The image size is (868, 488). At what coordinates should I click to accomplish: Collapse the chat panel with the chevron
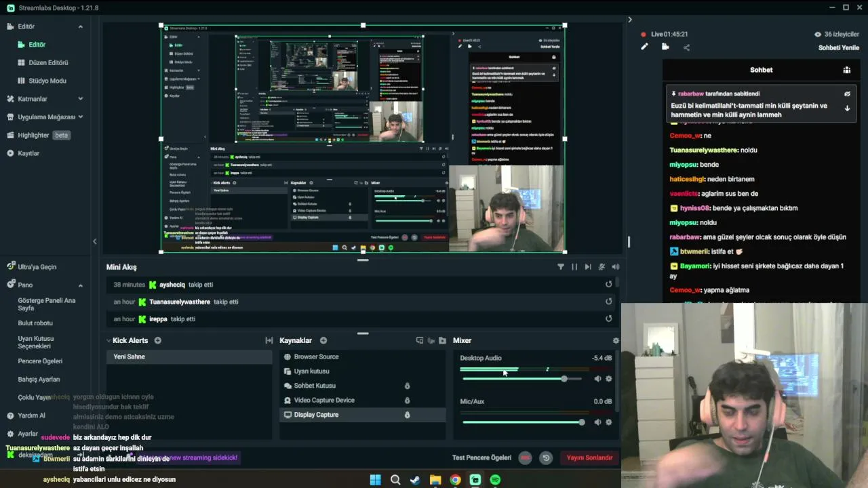click(x=630, y=20)
